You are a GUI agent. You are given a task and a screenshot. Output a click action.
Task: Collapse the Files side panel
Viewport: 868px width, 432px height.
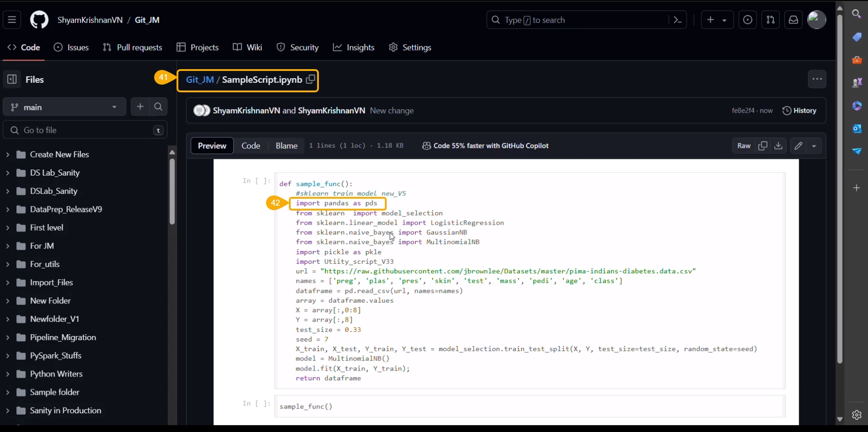click(x=12, y=80)
